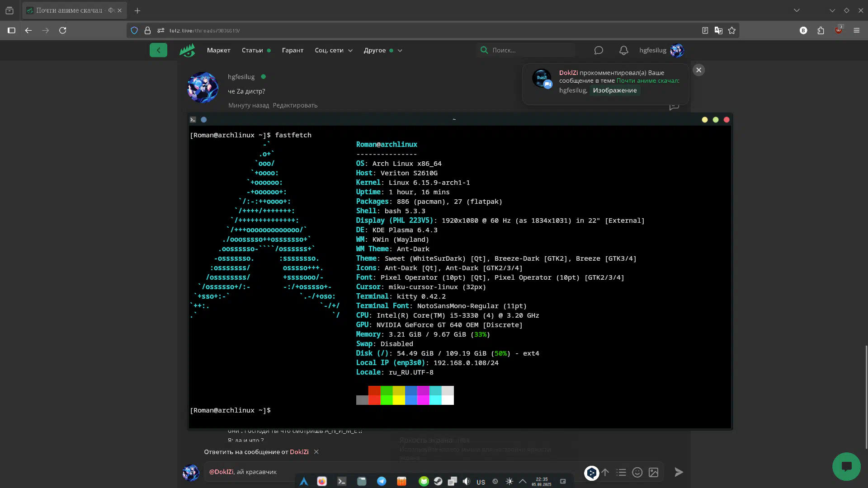Screen dimensions: 868x488
Task: Open the tracking protection shield icon
Action: click(134, 30)
